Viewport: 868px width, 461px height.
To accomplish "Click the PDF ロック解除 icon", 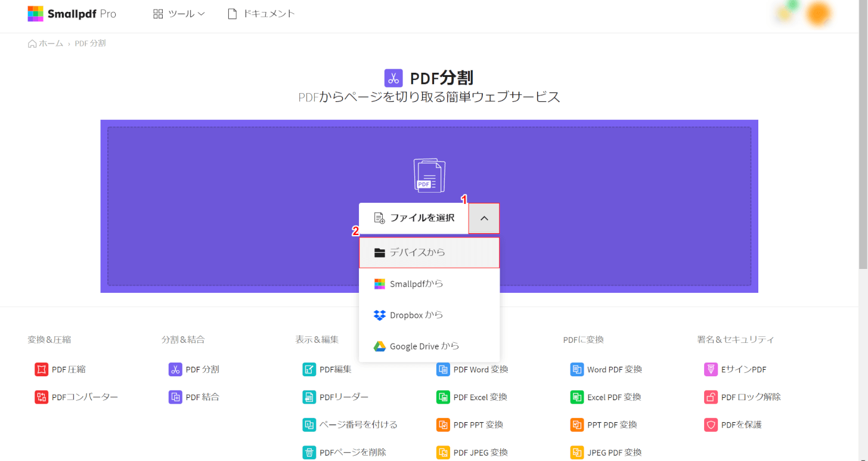I will coord(711,397).
